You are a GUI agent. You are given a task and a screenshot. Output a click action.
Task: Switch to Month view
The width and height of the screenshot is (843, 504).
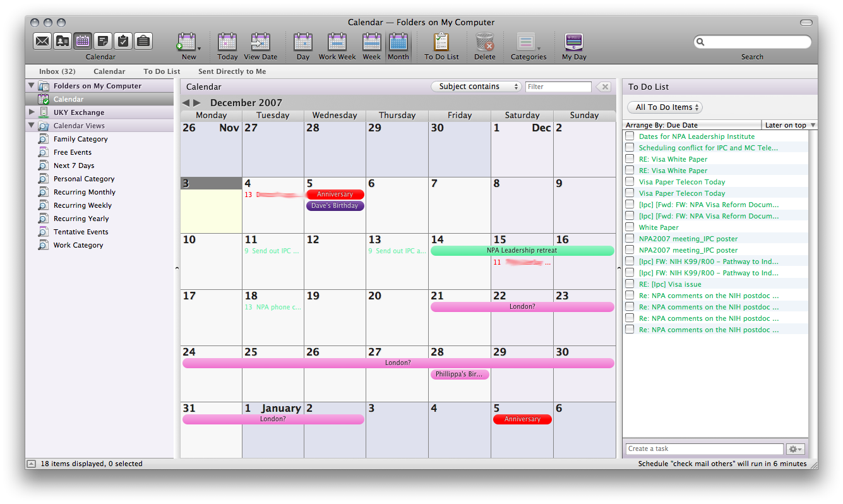coord(398,45)
